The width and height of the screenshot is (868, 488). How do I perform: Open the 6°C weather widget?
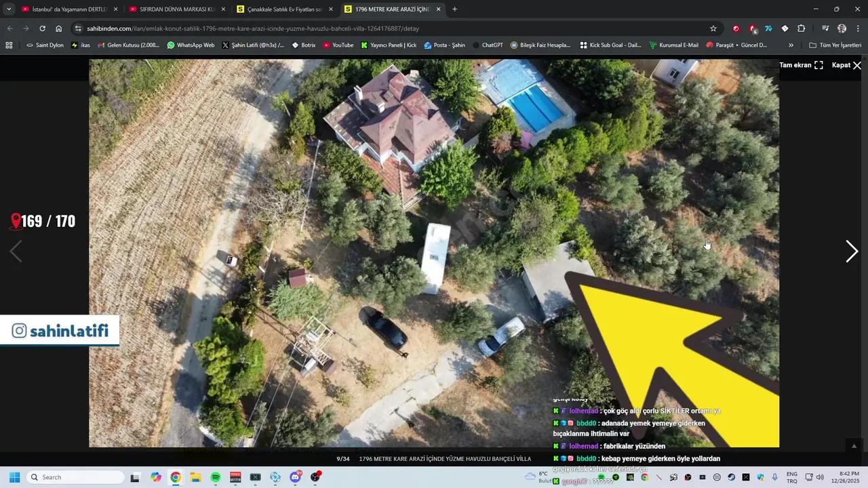(539, 477)
